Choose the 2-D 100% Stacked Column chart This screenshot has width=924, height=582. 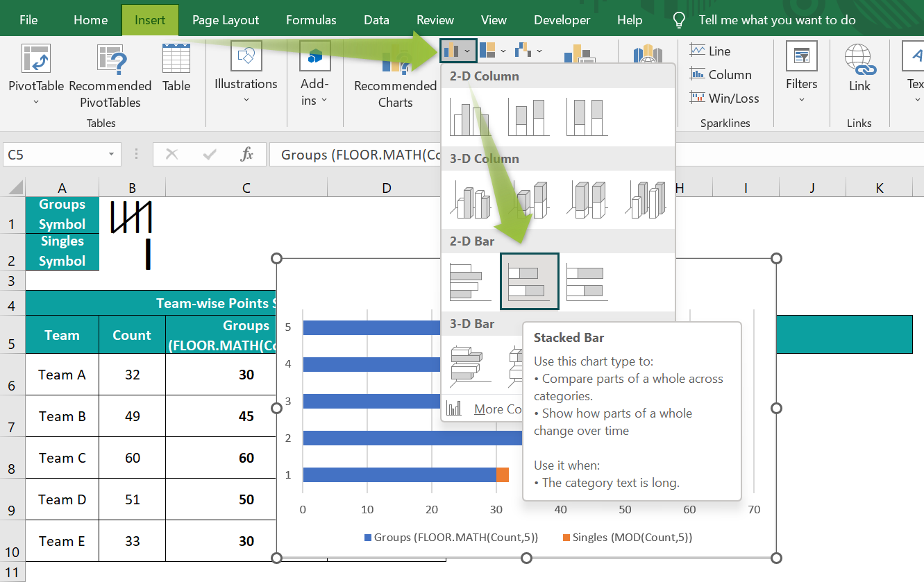[x=587, y=117]
